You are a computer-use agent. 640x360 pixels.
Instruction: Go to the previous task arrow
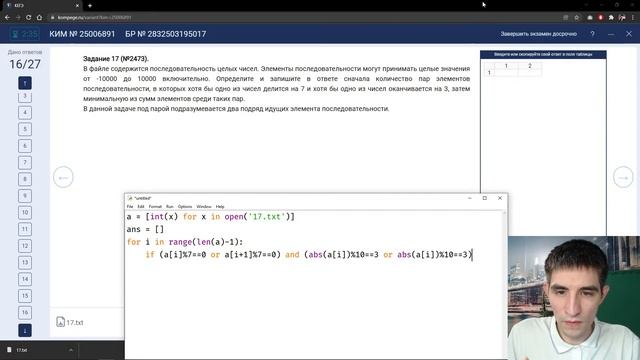click(63, 177)
